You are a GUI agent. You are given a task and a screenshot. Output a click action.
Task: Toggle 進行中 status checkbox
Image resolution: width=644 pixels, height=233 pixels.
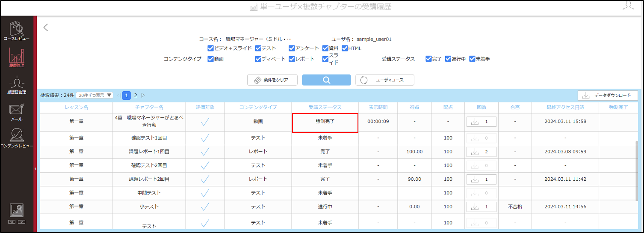click(x=448, y=59)
